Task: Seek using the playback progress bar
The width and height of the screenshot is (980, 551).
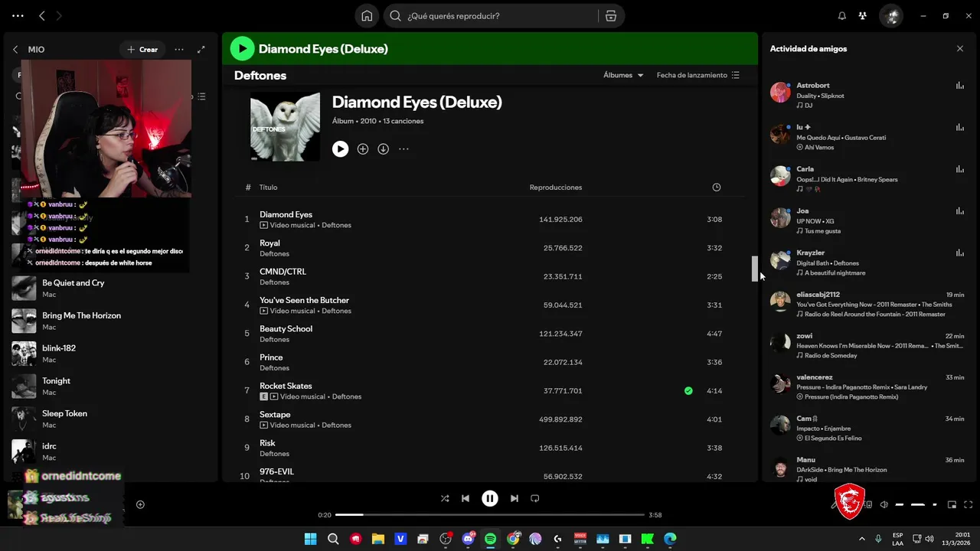Action: [x=490, y=515]
